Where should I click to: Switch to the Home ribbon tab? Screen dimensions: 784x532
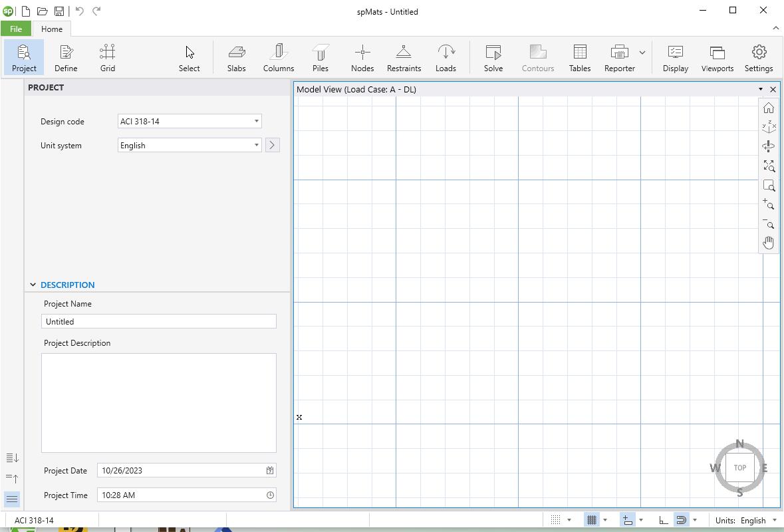(52, 29)
